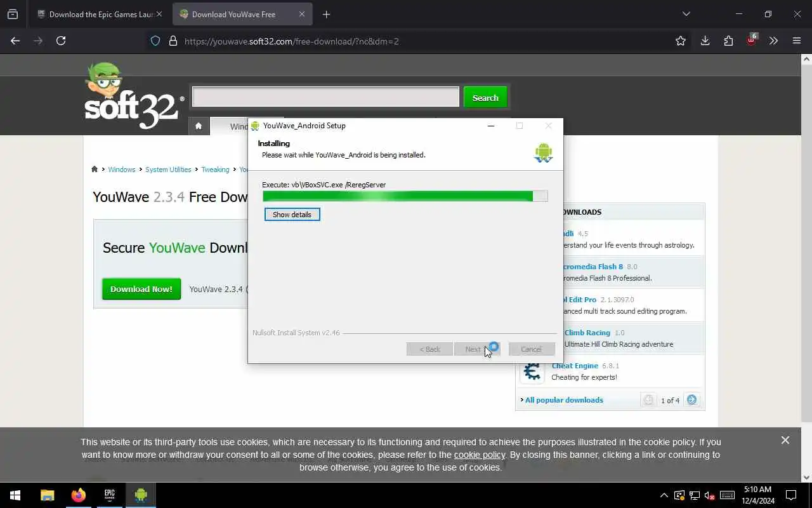Open the Cheat Engine download link
The image size is (812, 508).
click(575, 366)
